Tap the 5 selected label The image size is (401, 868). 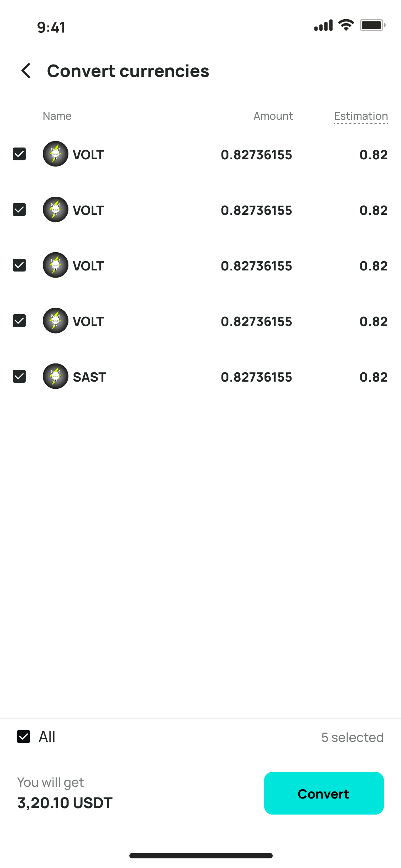tap(352, 737)
